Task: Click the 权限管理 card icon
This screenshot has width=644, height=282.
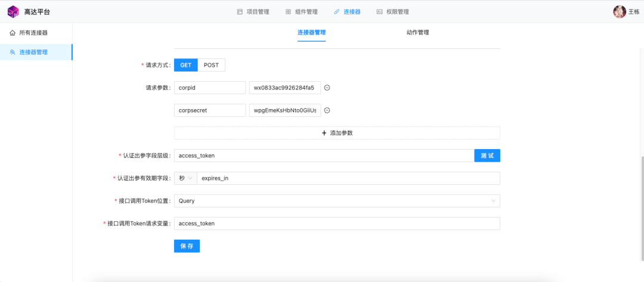Action: point(379,12)
